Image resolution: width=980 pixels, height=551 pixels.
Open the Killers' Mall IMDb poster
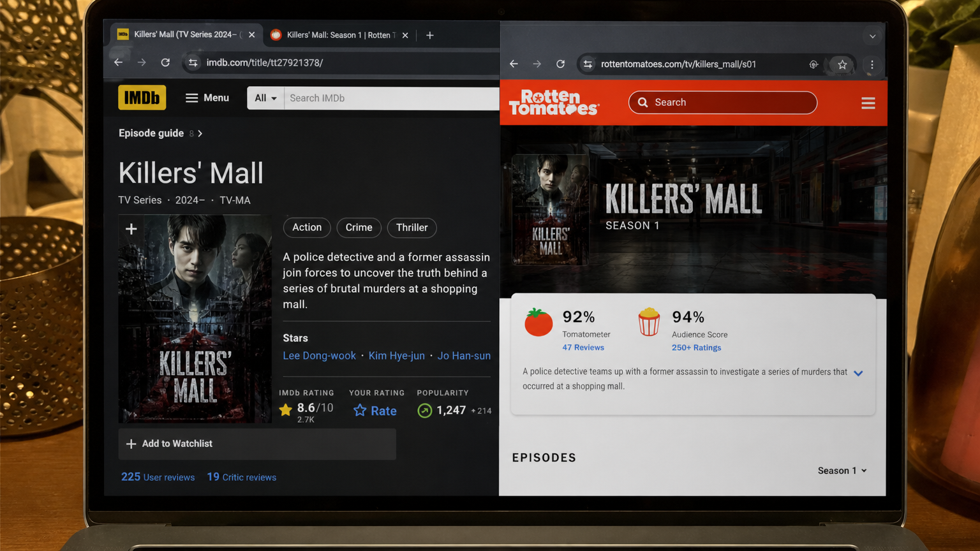click(x=195, y=319)
